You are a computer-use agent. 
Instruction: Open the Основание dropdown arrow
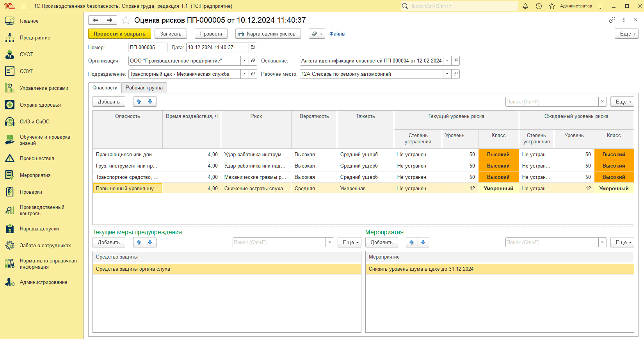coord(447,61)
